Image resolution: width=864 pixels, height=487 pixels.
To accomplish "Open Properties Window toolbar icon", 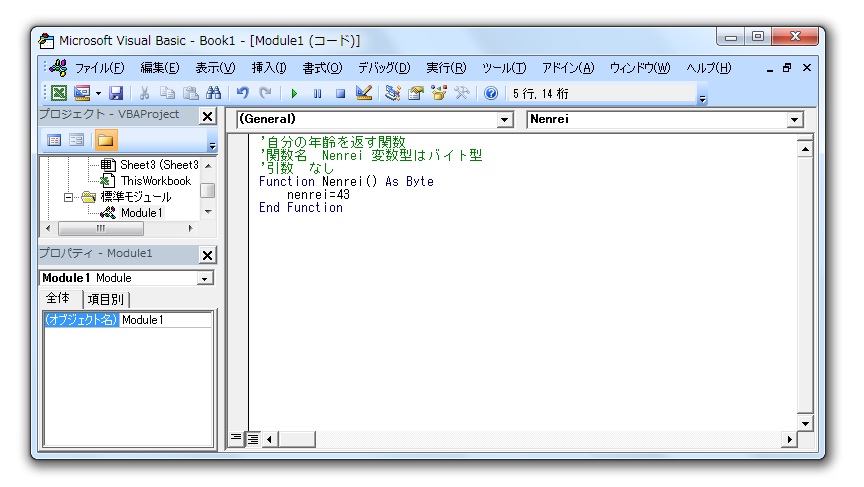I will (415, 93).
